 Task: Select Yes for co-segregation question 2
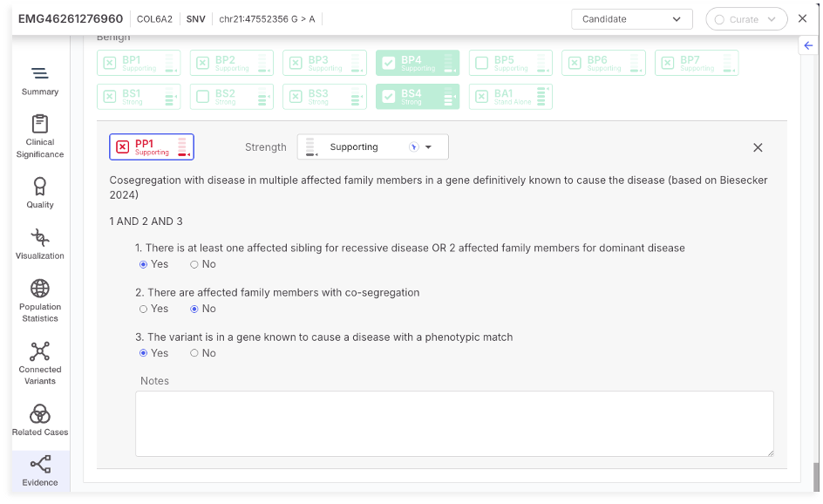click(144, 309)
